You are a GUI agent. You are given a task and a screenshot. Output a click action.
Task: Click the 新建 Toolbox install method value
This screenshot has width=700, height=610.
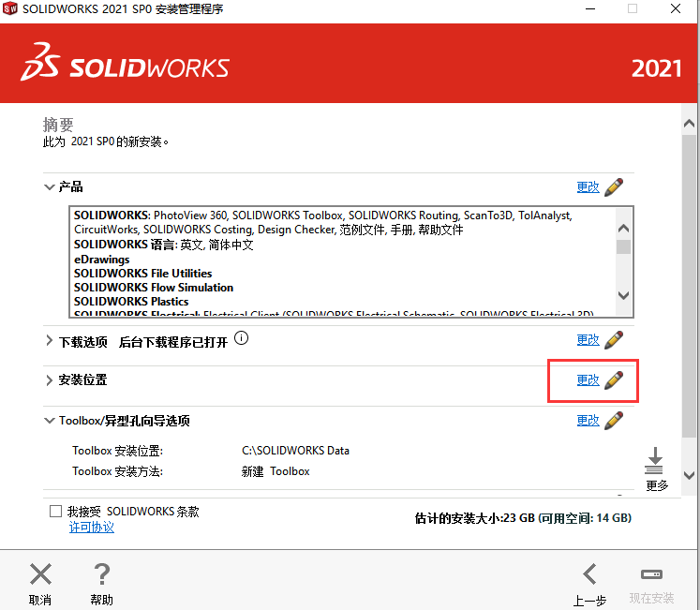tap(276, 471)
